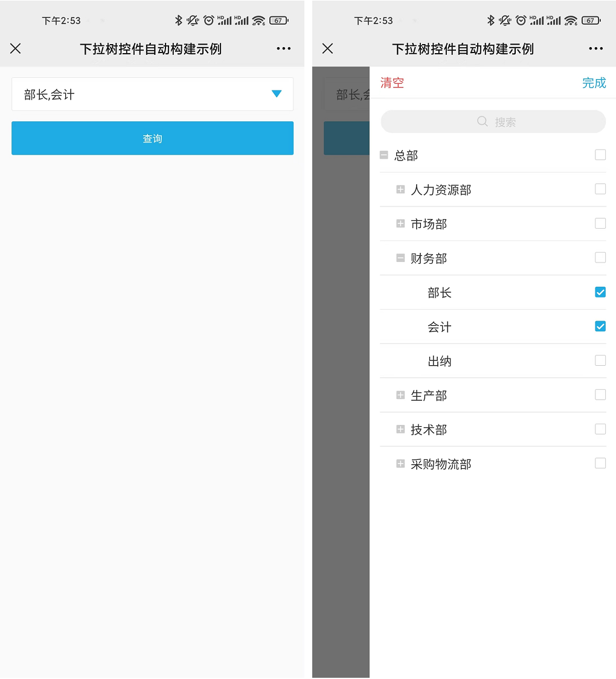
Task: Tap the Wi-Fi icon in right status bar
Action: point(571,21)
